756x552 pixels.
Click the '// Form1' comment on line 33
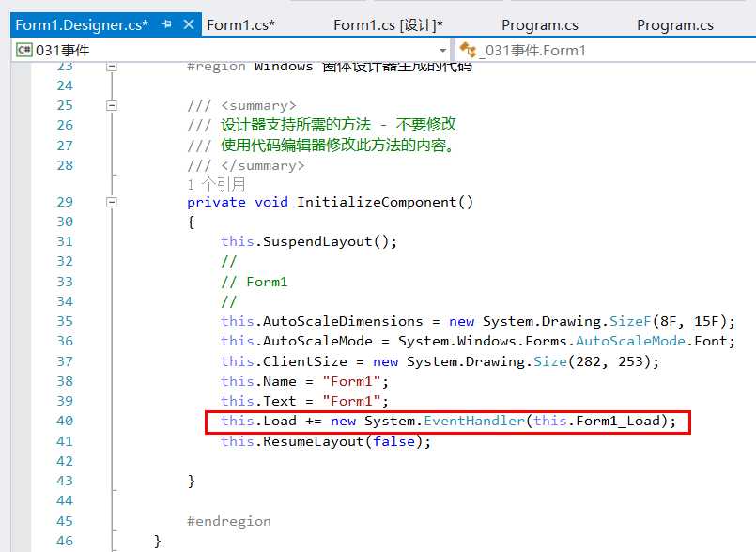click(x=255, y=282)
